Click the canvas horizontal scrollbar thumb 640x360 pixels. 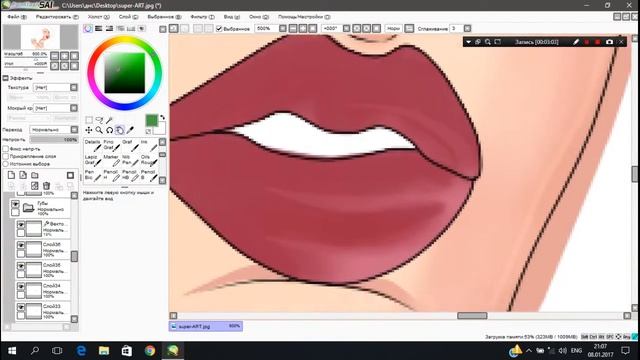click(x=472, y=316)
